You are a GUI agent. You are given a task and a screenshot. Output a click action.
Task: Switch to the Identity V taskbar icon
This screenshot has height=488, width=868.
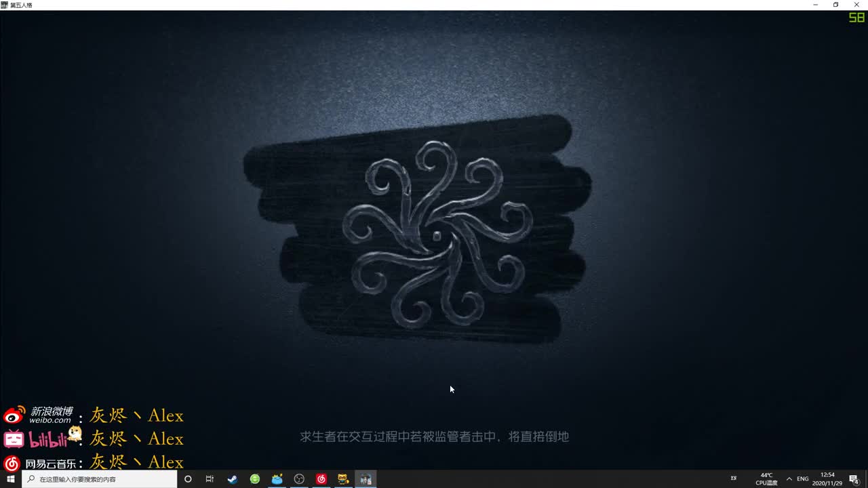(366, 479)
